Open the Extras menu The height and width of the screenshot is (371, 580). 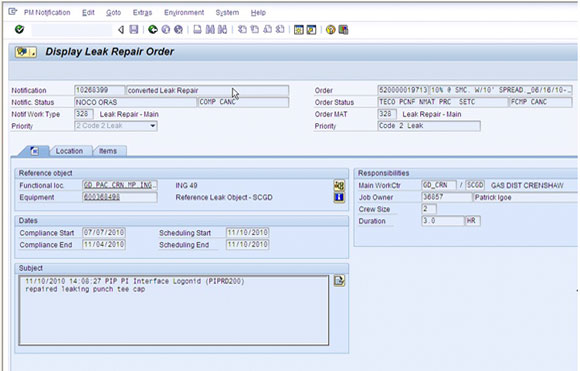point(142,13)
